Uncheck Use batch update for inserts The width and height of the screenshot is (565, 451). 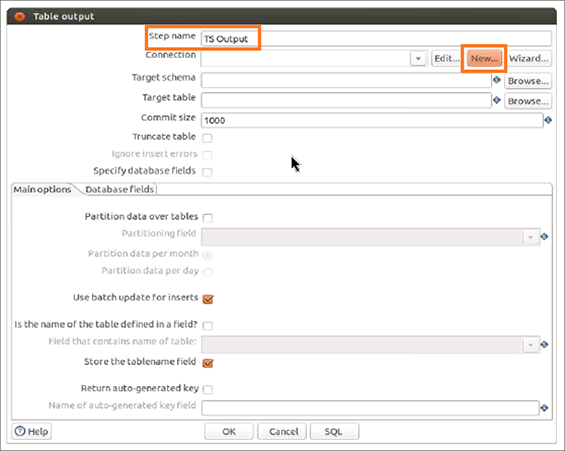coord(208,299)
